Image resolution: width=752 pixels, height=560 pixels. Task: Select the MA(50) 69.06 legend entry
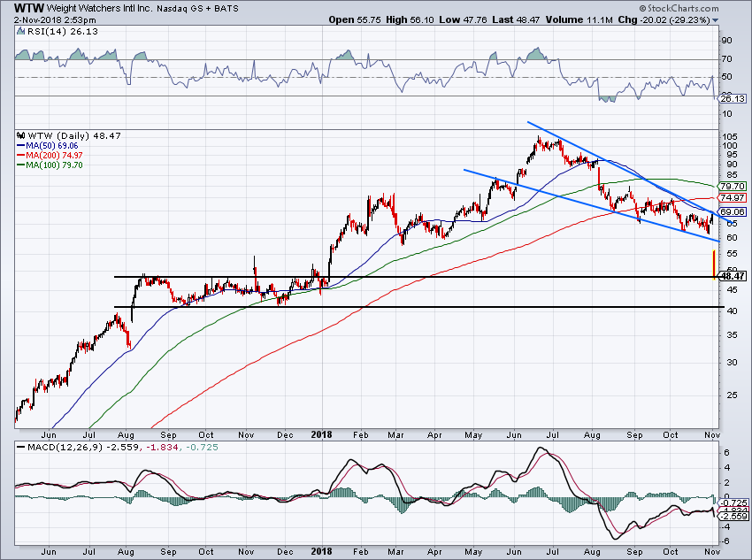click(48, 146)
